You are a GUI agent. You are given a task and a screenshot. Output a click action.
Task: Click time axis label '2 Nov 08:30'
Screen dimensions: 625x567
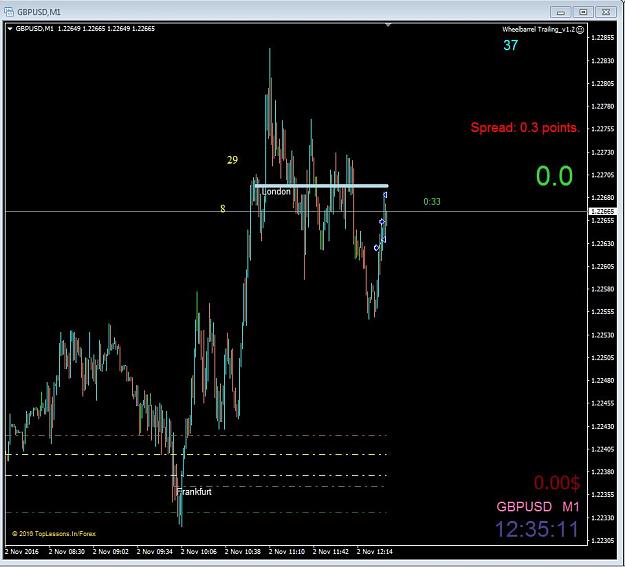click(67, 552)
